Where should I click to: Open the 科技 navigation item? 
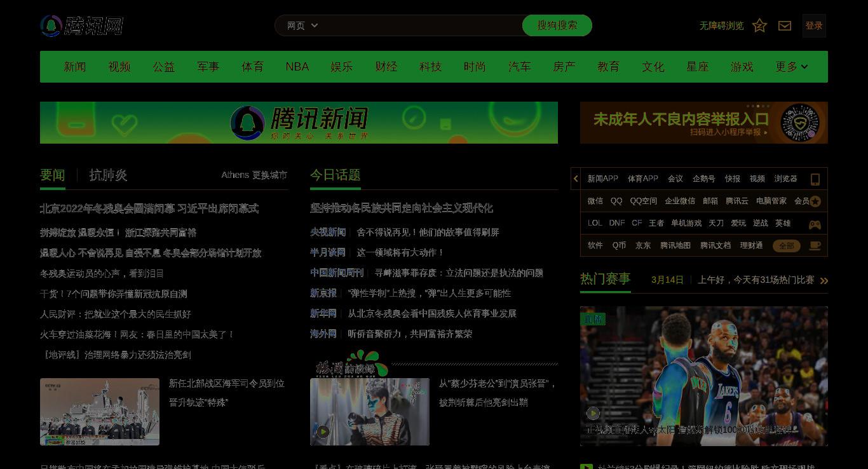431,67
